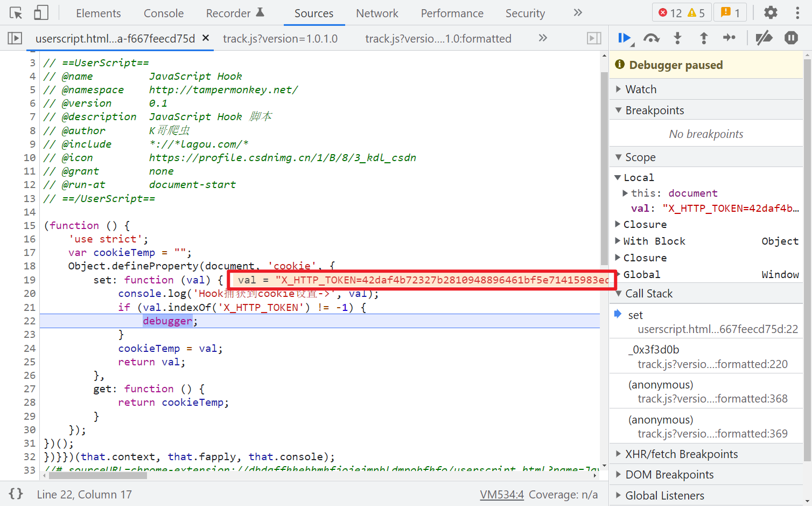The height and width of the screenshot is (506, 812).
Task: Open track.js?version=1.0.1.0 file tab
Action: pos(281,38)
